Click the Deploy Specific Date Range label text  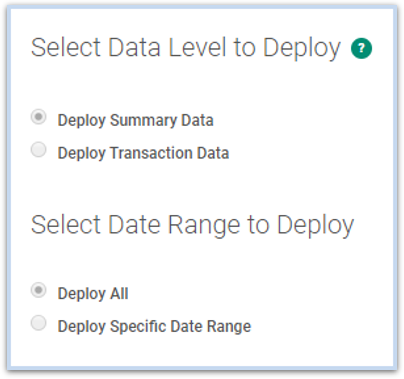154,326
